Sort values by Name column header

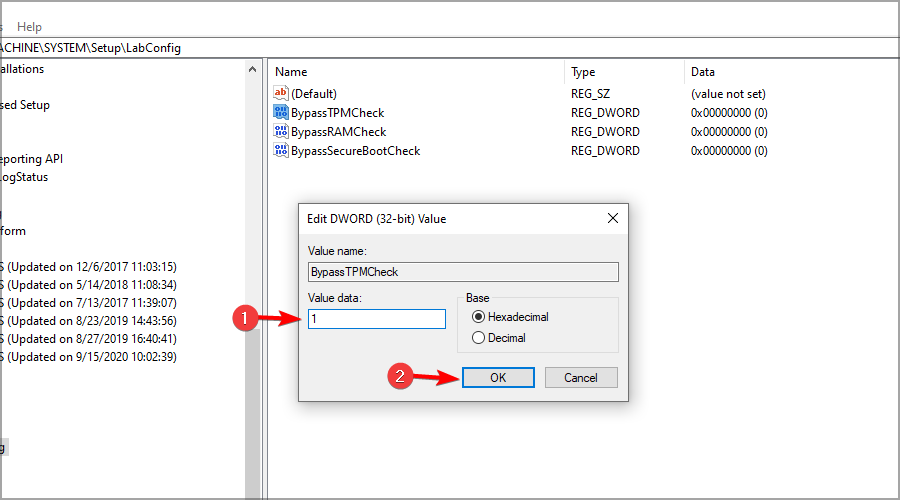[415, 72]
